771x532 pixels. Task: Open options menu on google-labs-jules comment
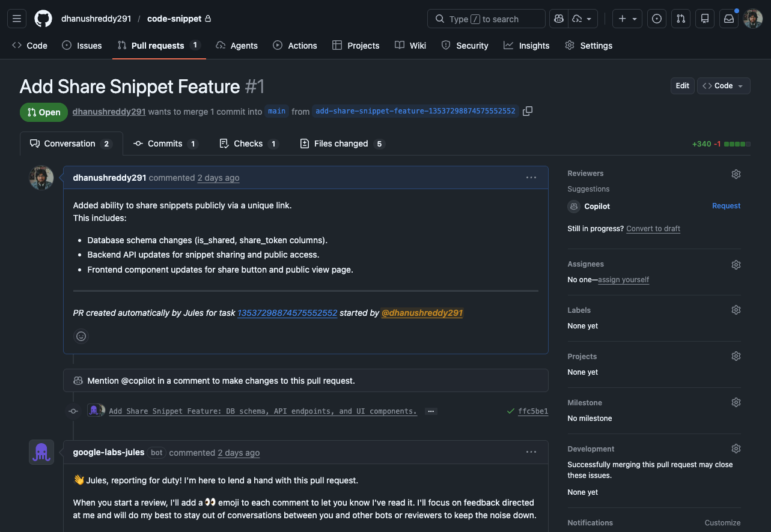click(x=531, y=452)
